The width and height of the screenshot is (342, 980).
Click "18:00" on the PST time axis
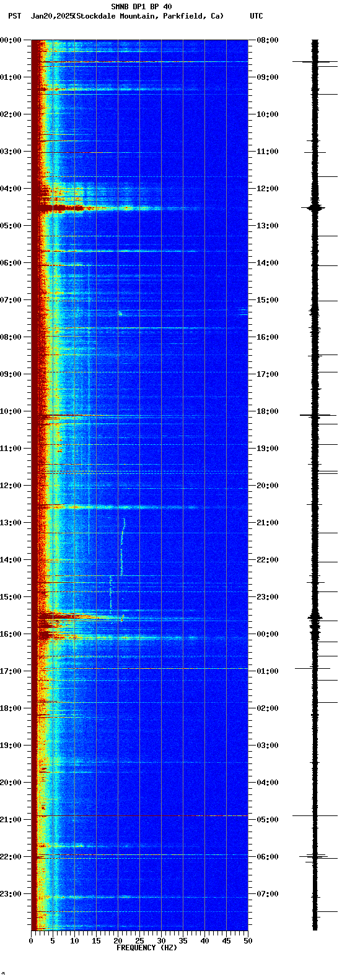coord(11,708)
